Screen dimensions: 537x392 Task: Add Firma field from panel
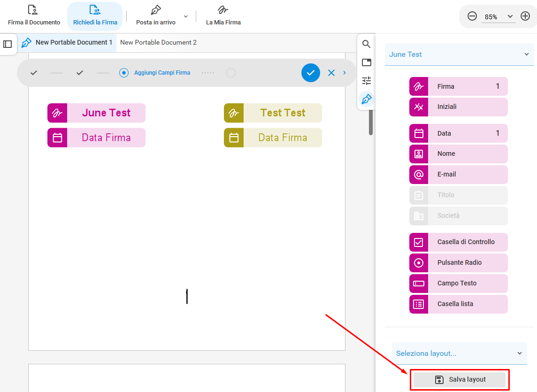[x=458, y=86]
